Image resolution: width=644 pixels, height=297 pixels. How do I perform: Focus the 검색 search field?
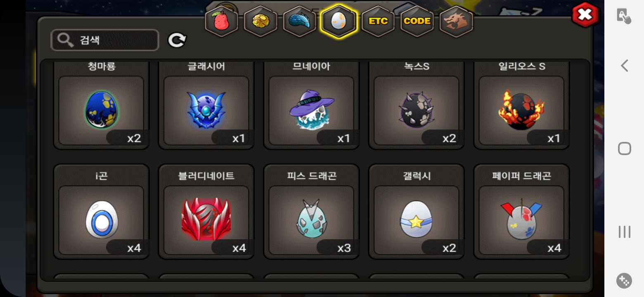pyautogui.click(x=105, y=40)
